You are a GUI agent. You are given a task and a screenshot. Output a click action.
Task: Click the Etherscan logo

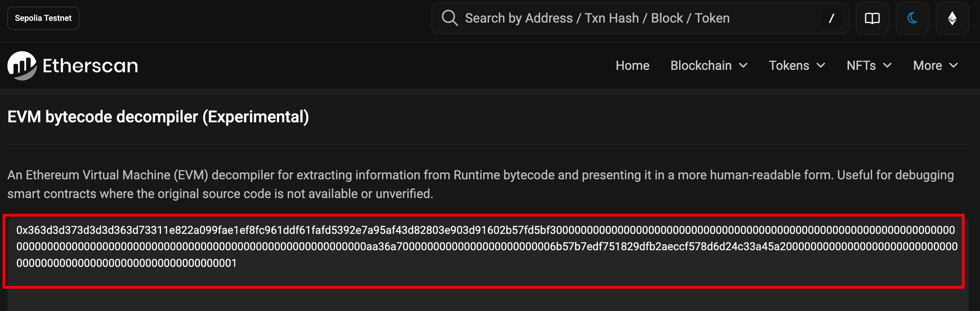[x=72, y=65]
